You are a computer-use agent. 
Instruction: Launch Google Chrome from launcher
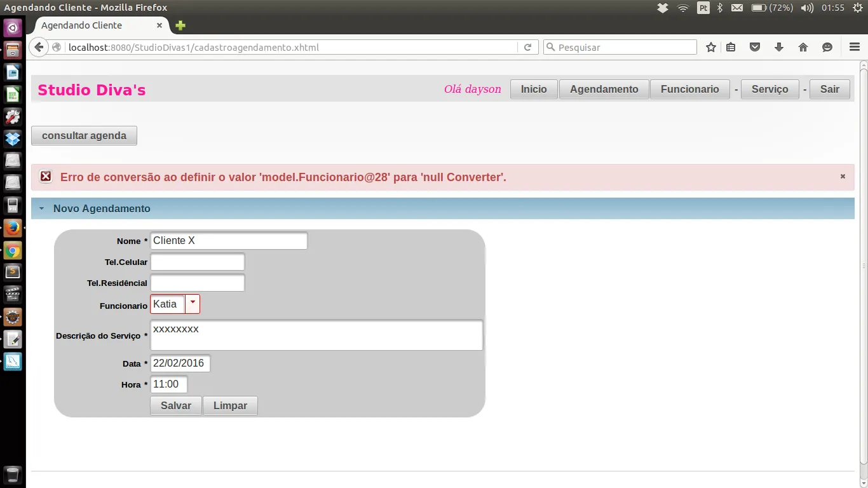coord(13,250)
